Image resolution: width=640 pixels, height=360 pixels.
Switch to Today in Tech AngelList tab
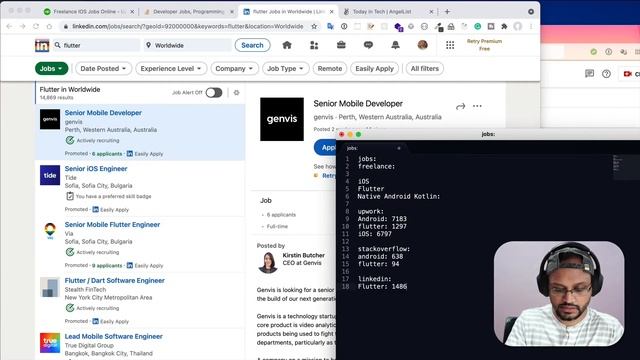pyautogui.click(x=387, y=12)
